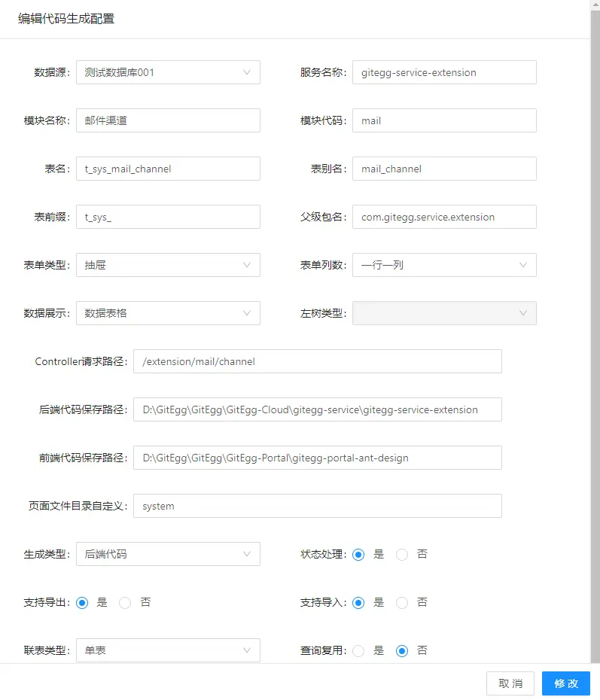
Task: Click the 页面文件目录自定义 field with system
Action: tap(317, 506)
